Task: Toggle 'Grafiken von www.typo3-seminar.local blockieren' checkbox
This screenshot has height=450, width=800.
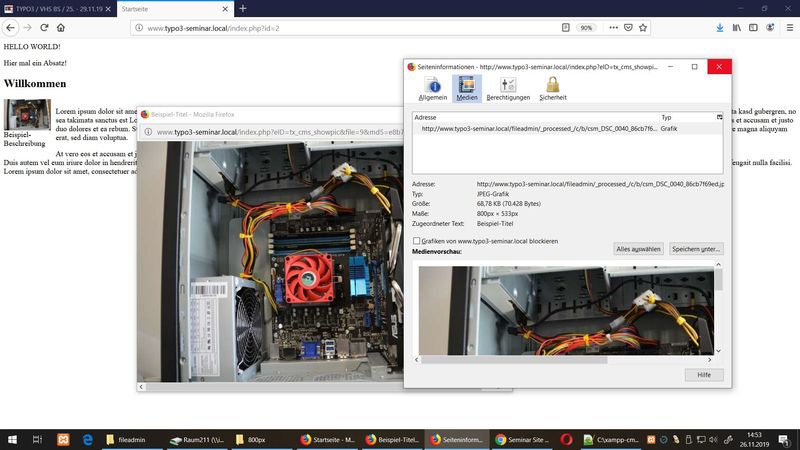Action: click(x=417, y=241)
